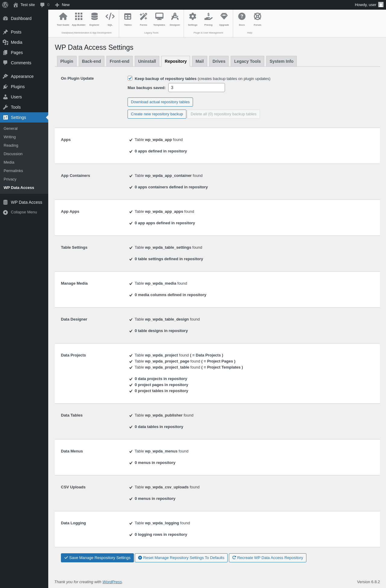The width and height of the screenshot is (386, 588).
Task: Open Discussion settings submenu
Action: point(24,154)
